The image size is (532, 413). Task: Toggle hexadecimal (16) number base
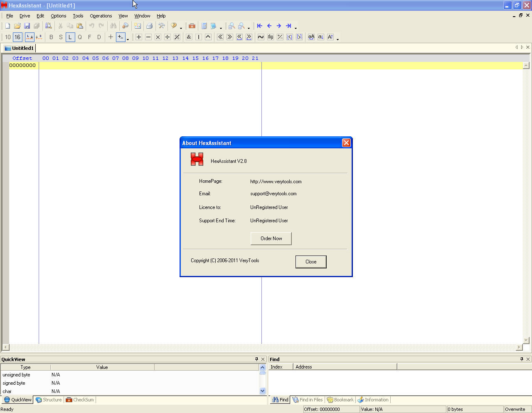coord(17,37)
